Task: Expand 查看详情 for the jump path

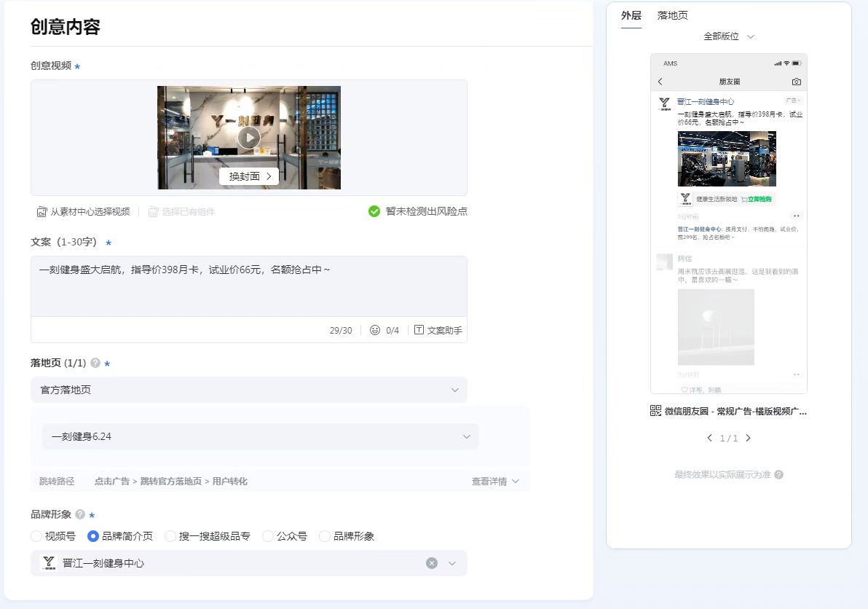Action: click(495, 481)
